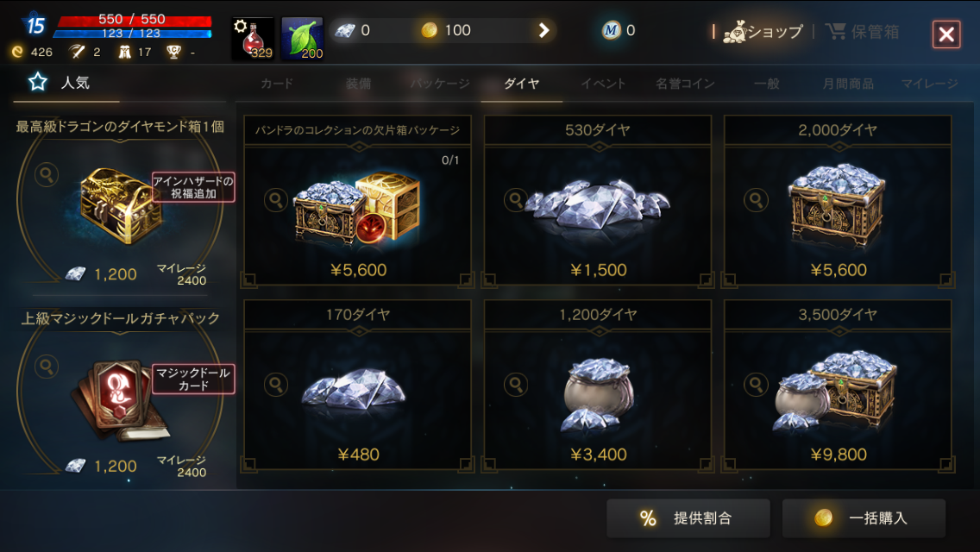This screenshot has width=980, height=552.
Task: Click magnifier on 170ダイヤ item
Action: coord(276,385)
